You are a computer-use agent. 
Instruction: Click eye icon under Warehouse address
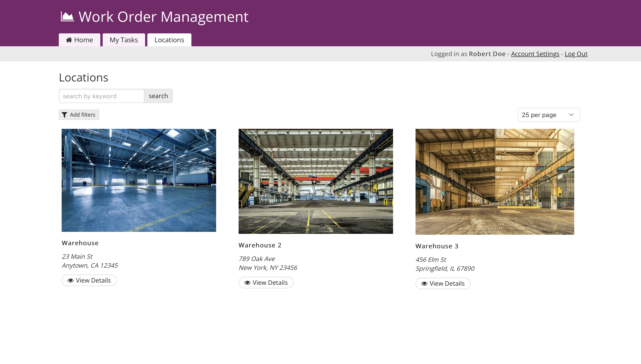click(71, 281)
